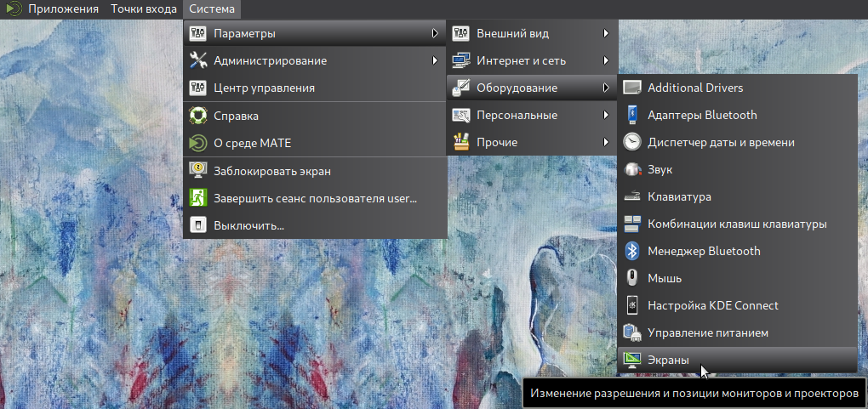The height and width of the screenshot is (409, 868).
Task: Click the lock screen icon
Action: [x=198, y=171]
